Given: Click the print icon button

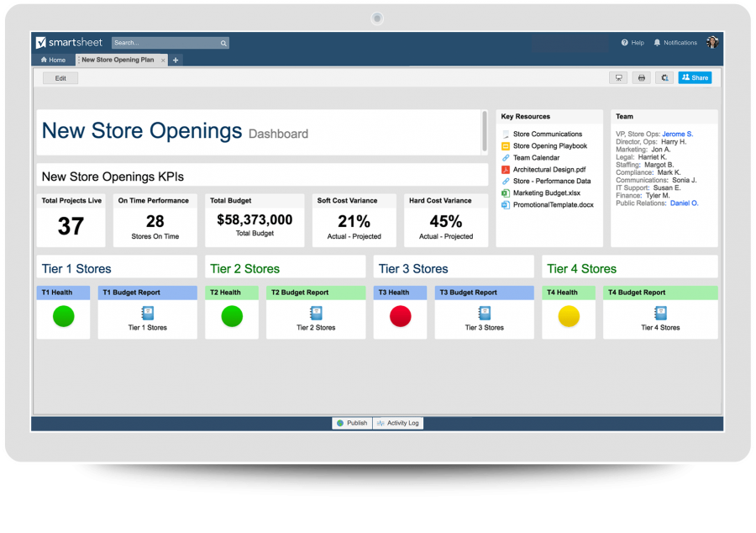Looking at the screenshot, I should pyautogui.click(x=642, y=77).
